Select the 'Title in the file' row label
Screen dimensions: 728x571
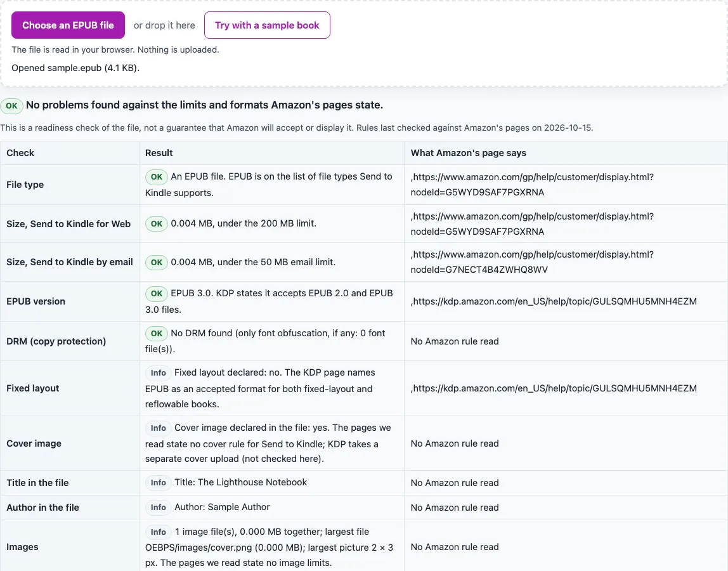[37, 483]
